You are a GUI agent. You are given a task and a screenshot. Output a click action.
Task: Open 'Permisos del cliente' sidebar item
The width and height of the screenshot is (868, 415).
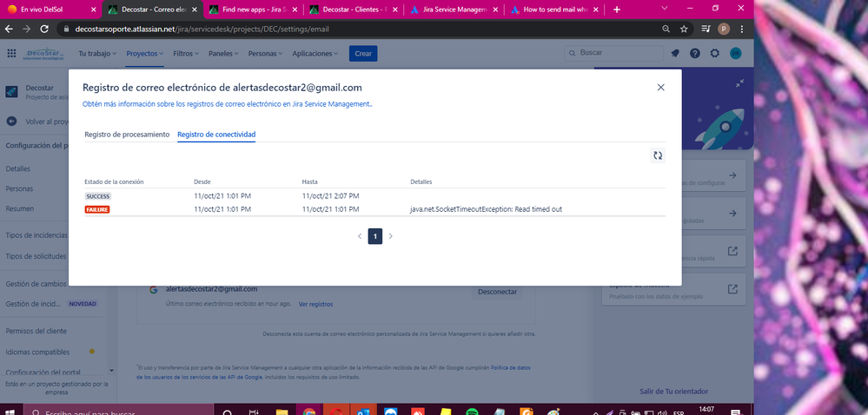[x=36, y=331]
